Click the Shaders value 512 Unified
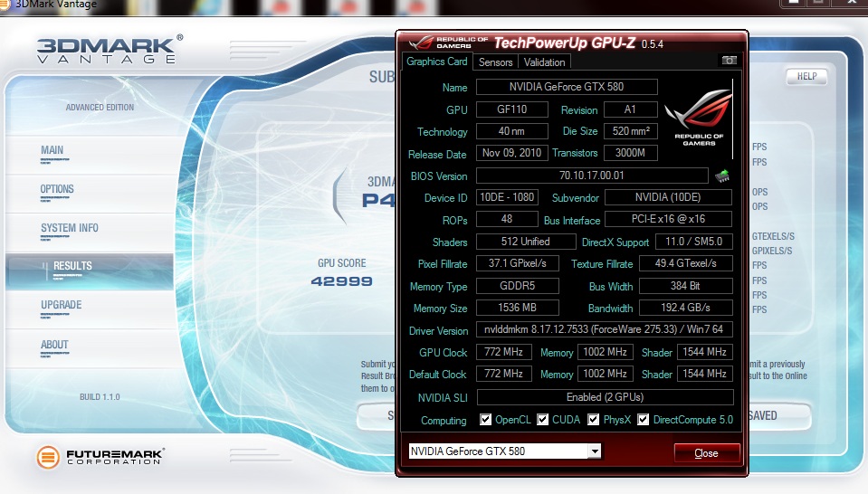 pyautogui.click(x=526, y=242)
